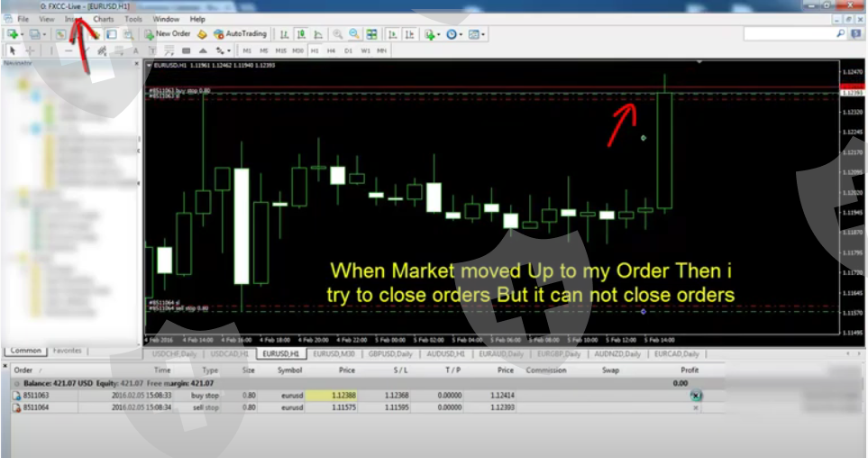Zoom in on the chart
The height and width of the screenshot is (458, 868).
(338, 34)
